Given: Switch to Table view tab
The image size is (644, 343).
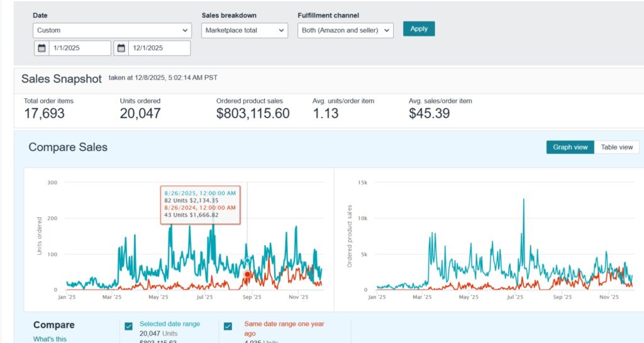Looking at the screenshot, I should tap(616, 147).
